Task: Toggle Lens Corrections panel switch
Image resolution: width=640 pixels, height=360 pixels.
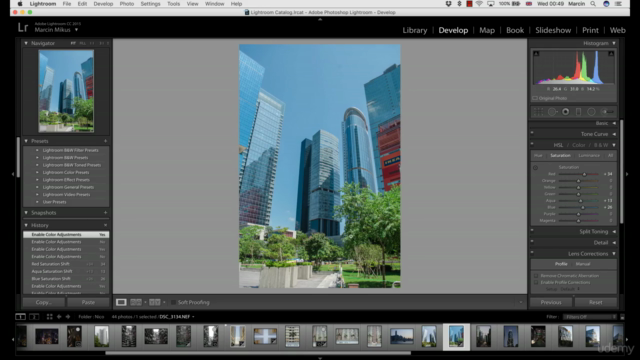Action: point(532,252)
